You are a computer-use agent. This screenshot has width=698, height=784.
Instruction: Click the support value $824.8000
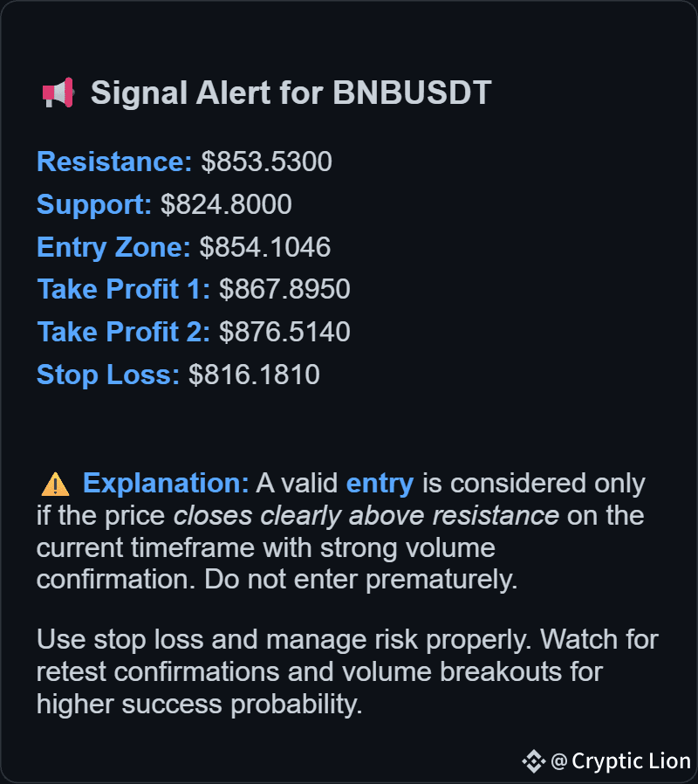[x=226, y=204]
